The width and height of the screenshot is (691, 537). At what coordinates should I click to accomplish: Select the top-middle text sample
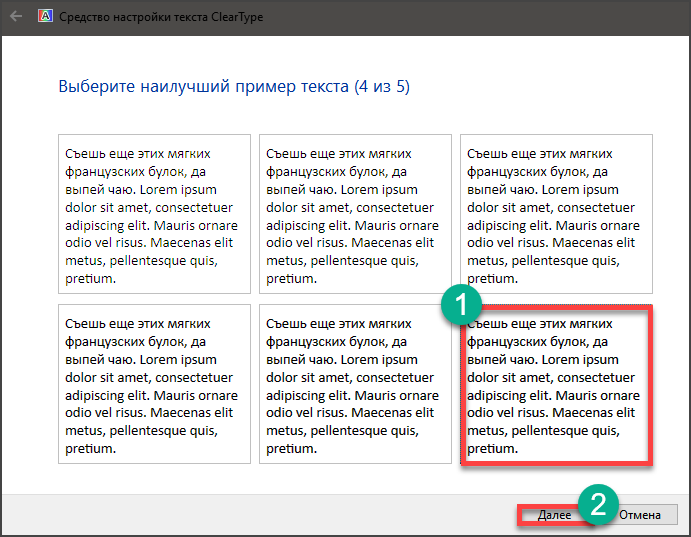point(355,214)
